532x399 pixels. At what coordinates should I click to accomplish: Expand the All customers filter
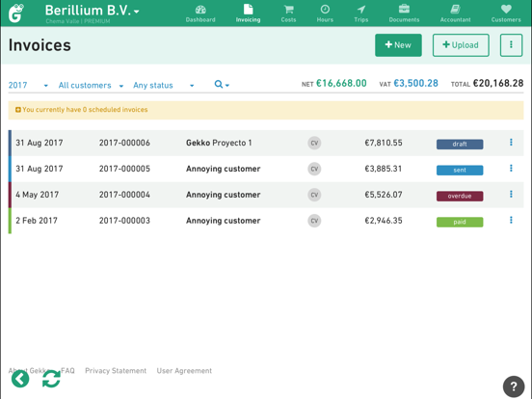click(91, 85)
